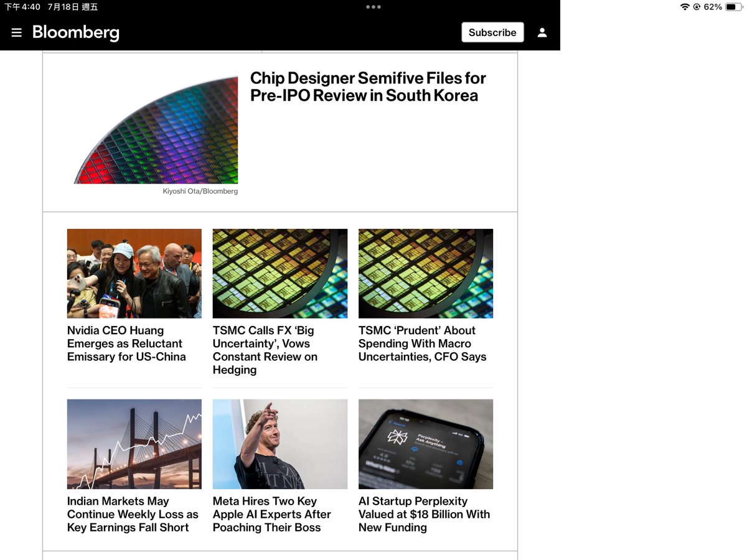The width and height of the screenshot is (747, 560).
Task: Open the TSMC FX Uncertainty wafer thumbnail
Action: [x=280, y=274]
